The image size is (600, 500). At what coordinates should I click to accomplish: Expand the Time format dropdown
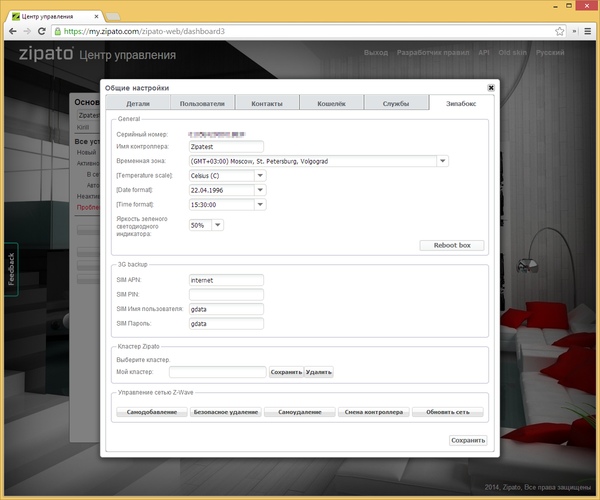[260, 205]
